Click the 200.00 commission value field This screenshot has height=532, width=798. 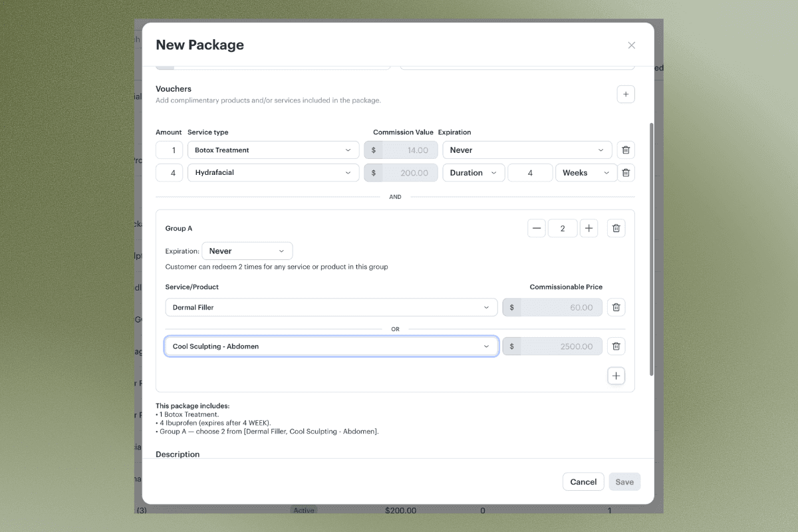(x=401, y=173)
